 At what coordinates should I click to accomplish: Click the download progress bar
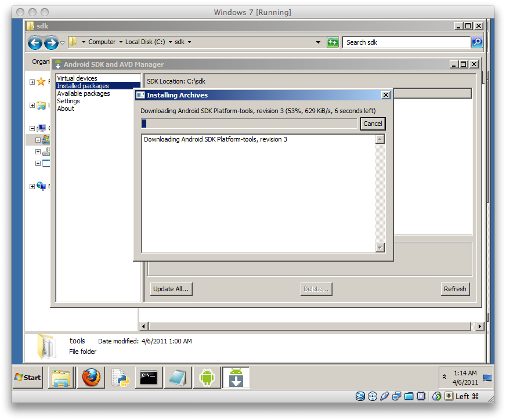point(249,123)
